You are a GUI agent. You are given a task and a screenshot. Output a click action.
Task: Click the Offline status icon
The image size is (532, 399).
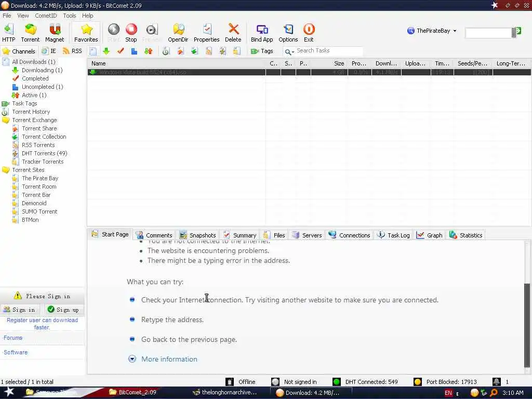tap(230, 382)
